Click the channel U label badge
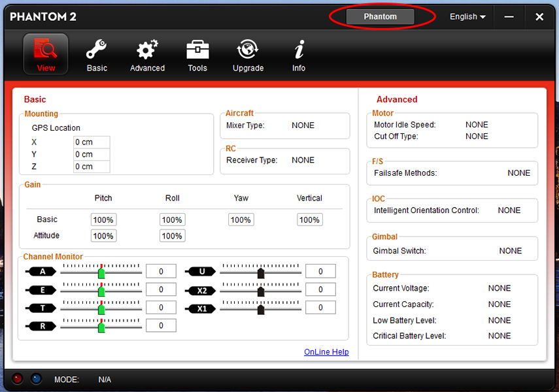Viewport: 559px width, 392px height. 201,272
